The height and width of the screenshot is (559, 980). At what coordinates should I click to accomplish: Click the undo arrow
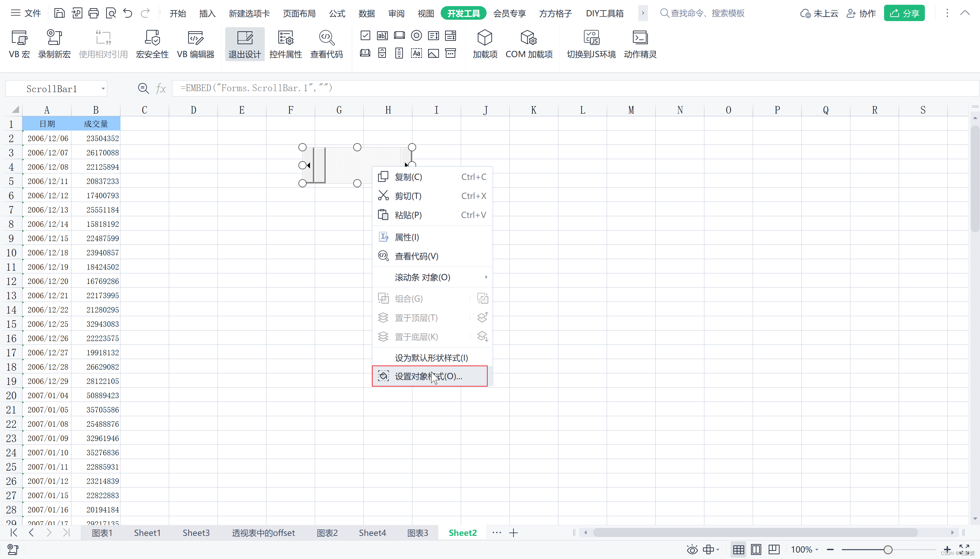(x=128, y=14)
